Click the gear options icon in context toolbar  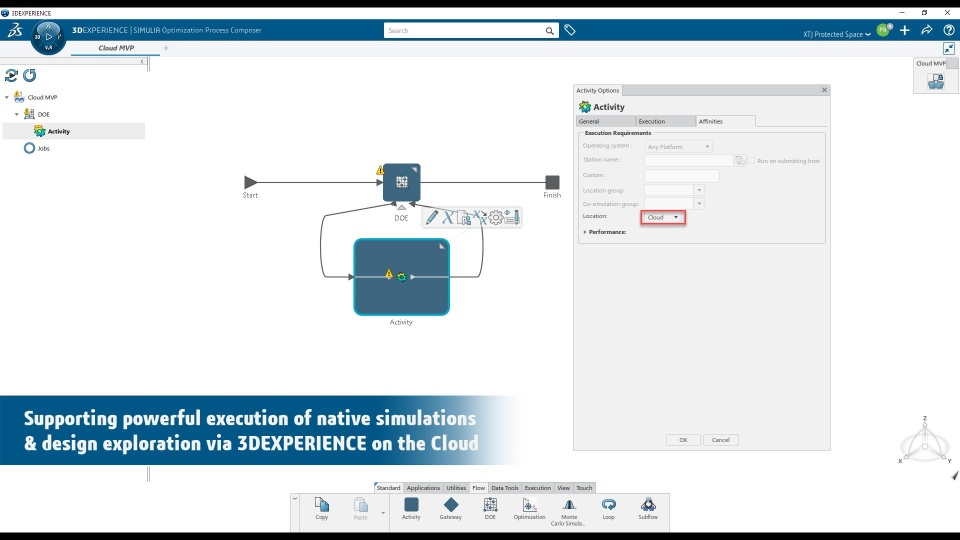point(496,217)
